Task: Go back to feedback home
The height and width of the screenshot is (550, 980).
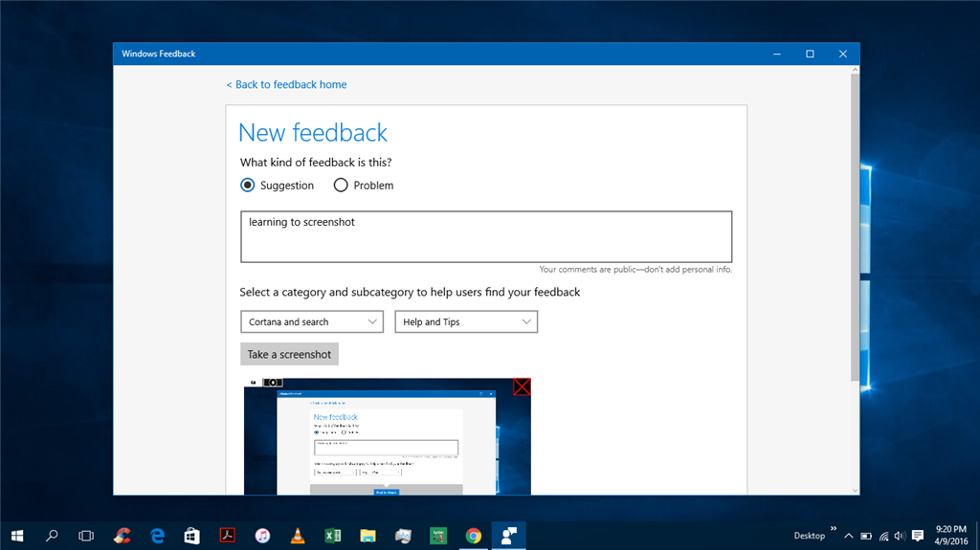Action: point(286,84)
